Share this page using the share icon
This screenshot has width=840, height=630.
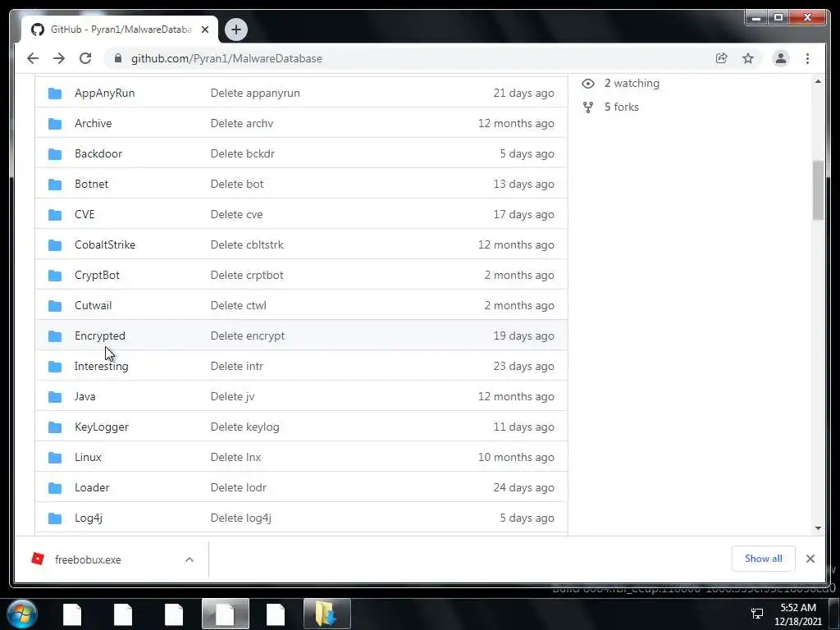pyautogui.click(x=722, y=58)
